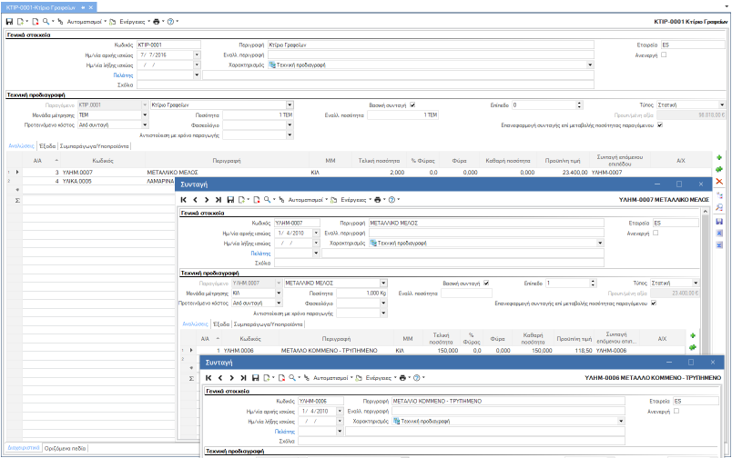Click the magnifier icon in main grid side toolbar
This screenshot has height=458, width=732.
(x=719, y=207)
